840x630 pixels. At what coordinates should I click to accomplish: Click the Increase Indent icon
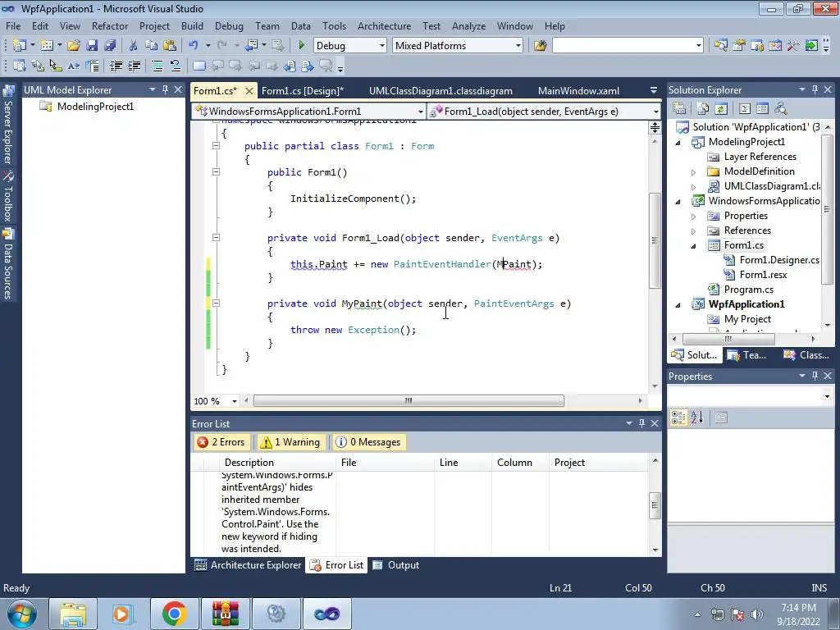134,66
